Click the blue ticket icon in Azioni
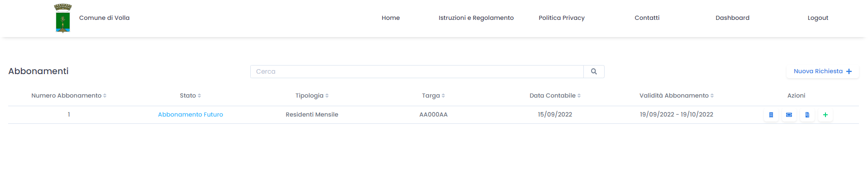This screenshot has width=868, height=183. tap(789, 115)
